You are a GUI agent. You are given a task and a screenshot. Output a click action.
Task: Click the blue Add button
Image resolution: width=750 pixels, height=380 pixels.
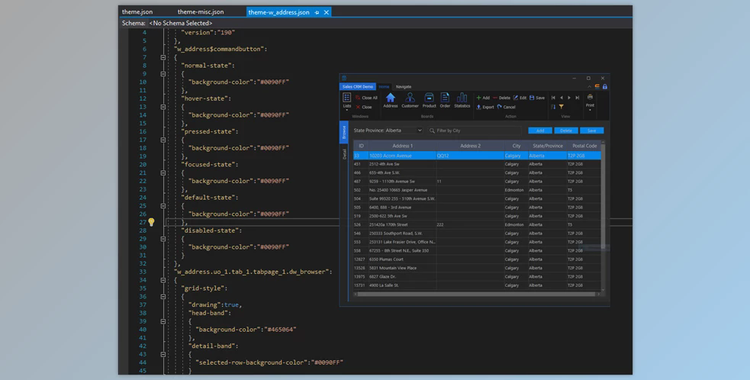[540, 130]
